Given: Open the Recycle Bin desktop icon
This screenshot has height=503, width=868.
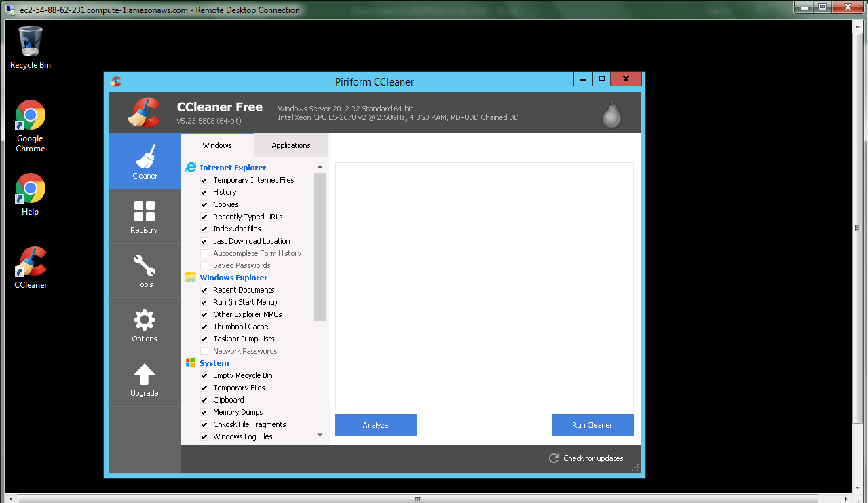Looking at the screenshot, I should 31,48.
